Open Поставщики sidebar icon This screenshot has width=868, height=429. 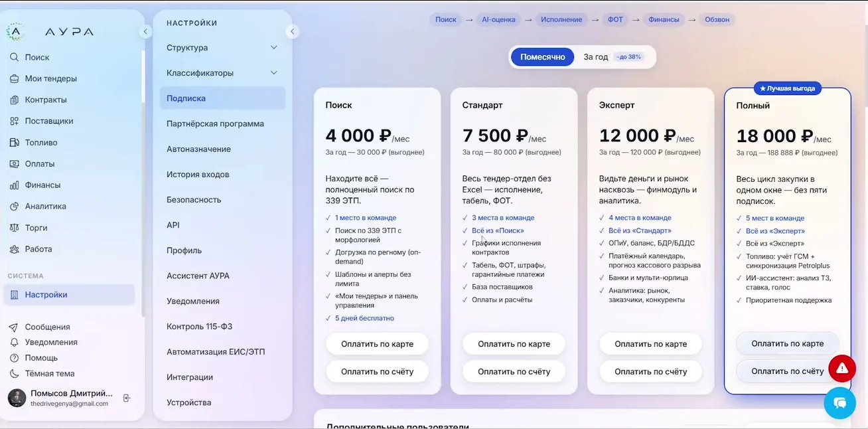pyautogui.click(x=14, y=121)
